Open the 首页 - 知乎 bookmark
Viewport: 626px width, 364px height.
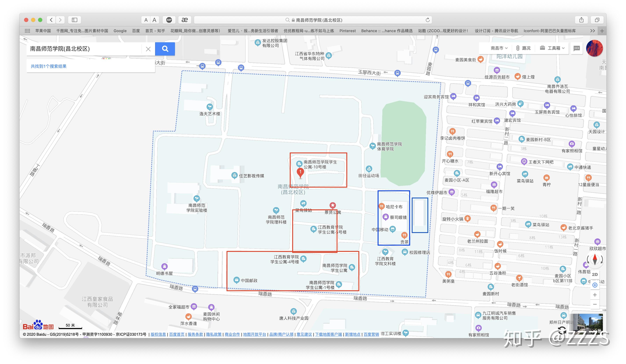pos(155,31)
